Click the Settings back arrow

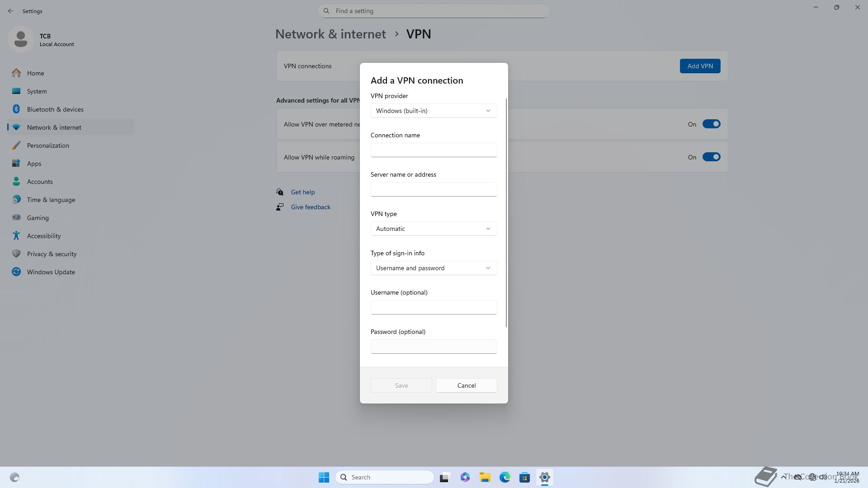pos(11,11)
